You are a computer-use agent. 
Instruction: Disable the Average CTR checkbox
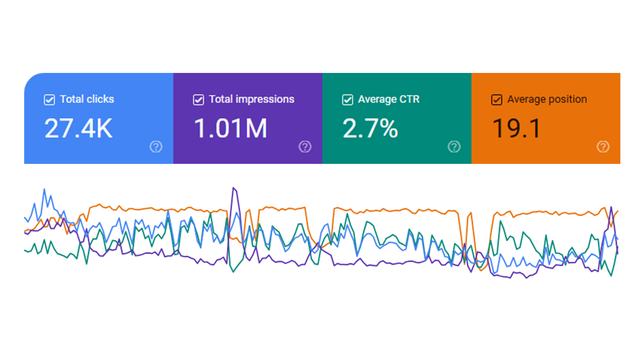tap(347, 100)
